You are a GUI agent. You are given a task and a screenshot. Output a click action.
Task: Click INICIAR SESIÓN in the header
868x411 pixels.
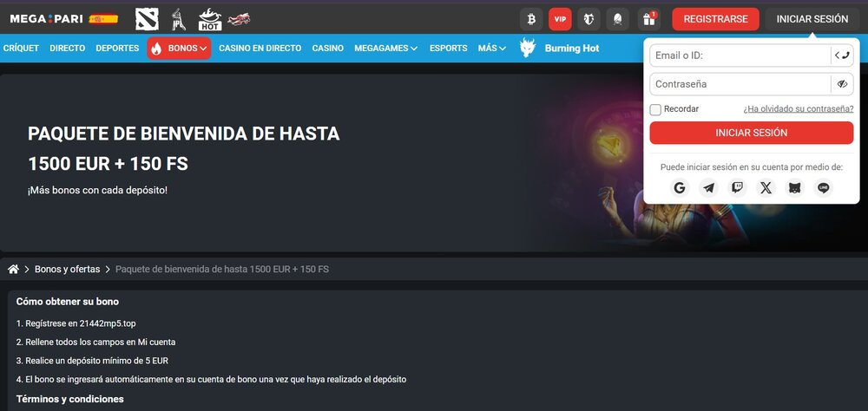(x=812, y=19)
